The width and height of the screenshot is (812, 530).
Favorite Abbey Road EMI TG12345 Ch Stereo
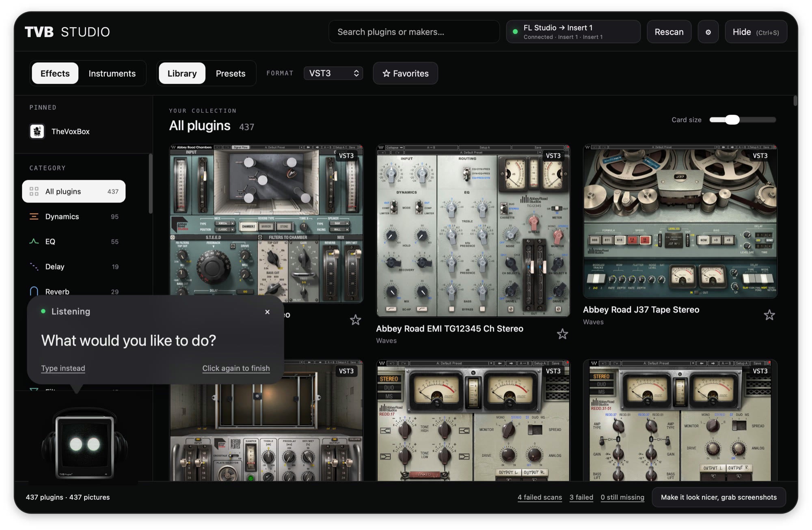(562, 334)
